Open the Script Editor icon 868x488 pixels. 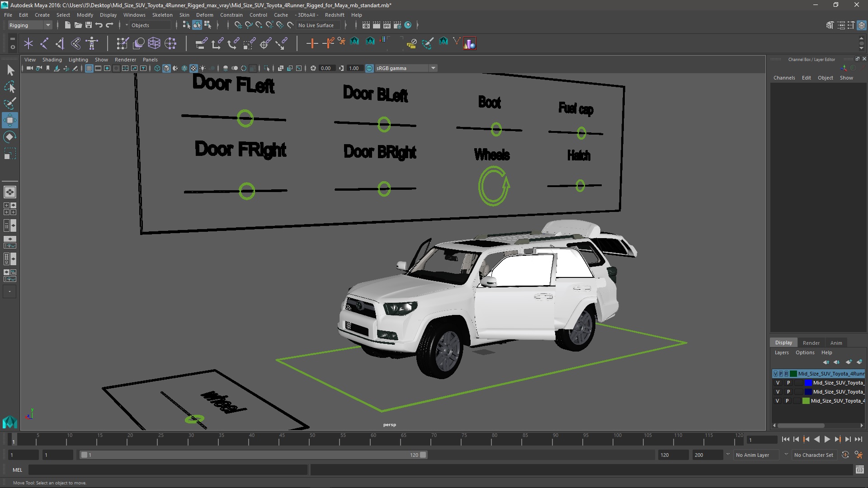tap(859, 470)
